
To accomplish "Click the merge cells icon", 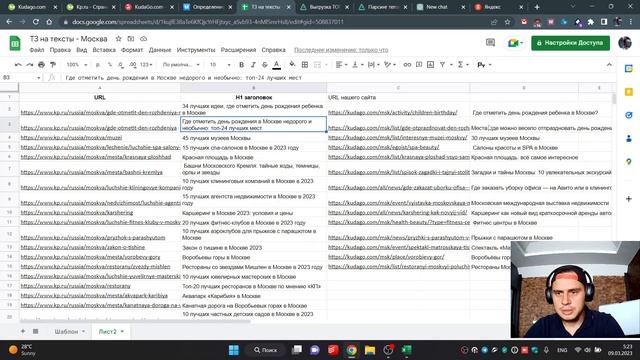I will click(317, 64).
